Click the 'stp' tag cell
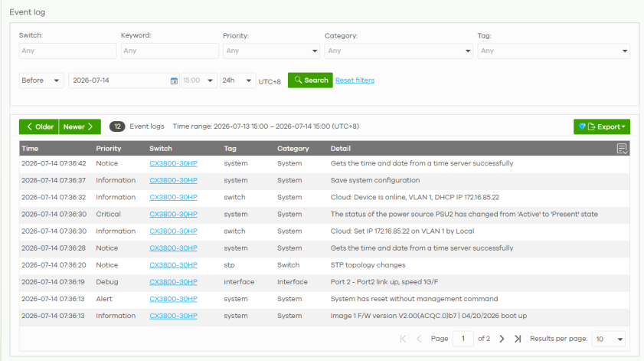The height and width of the screenshot is (361, 644). (x=229, y=264)
